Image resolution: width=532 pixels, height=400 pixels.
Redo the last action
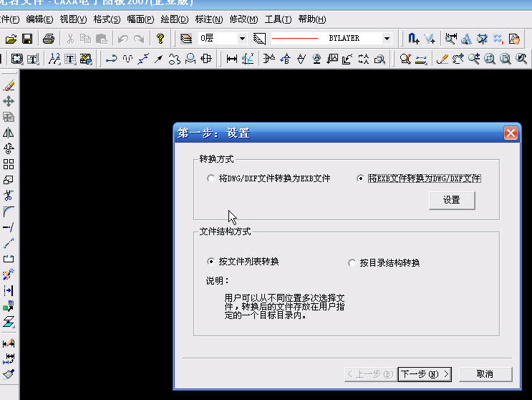click(139, 39)
